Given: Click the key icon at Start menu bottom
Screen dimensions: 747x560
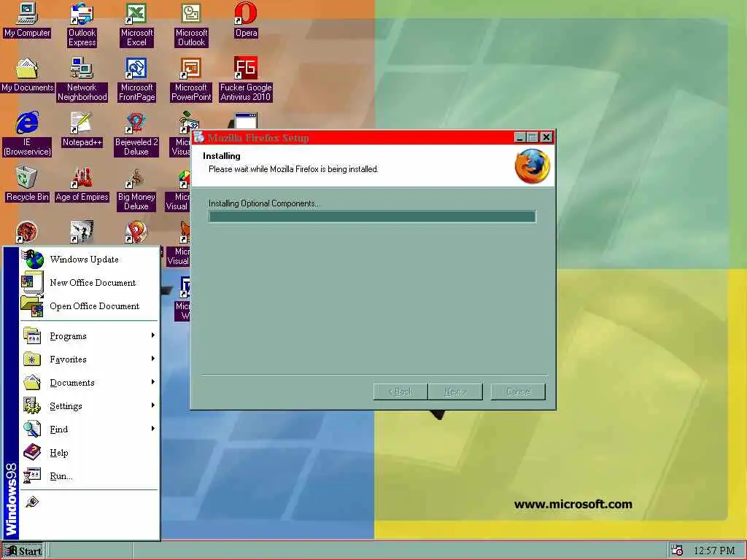Looking at the screenshot, I should pyautogui.click(x=32, y=502).
